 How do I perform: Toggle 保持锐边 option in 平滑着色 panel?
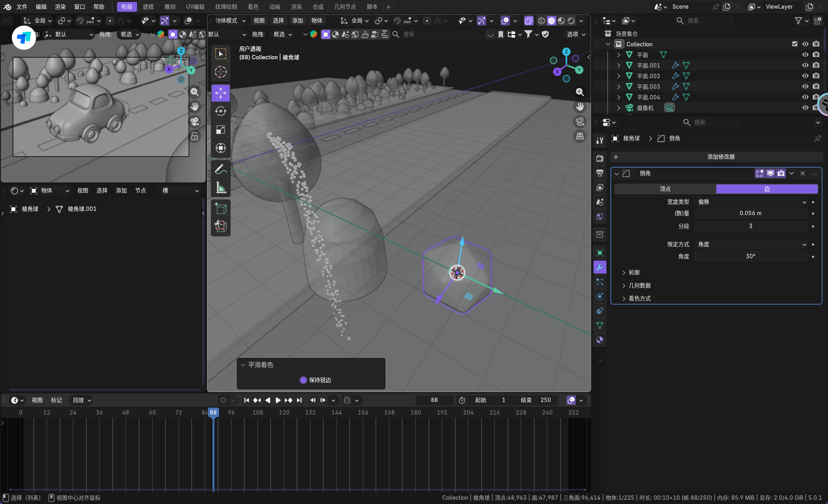pos(303,380)
